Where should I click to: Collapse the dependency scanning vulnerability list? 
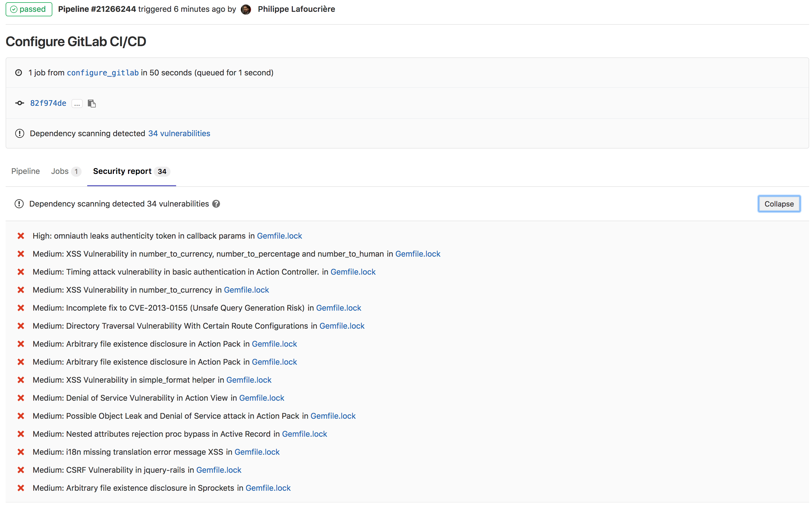(779, 204)
